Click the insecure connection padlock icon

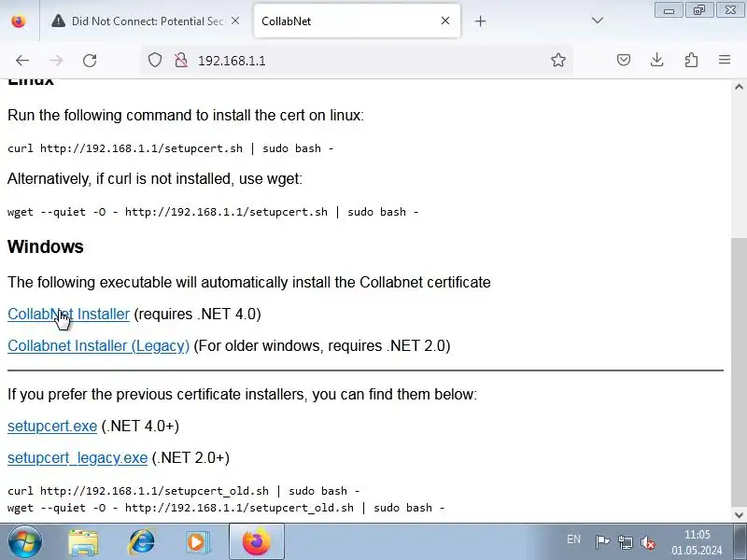pos(181,61)
